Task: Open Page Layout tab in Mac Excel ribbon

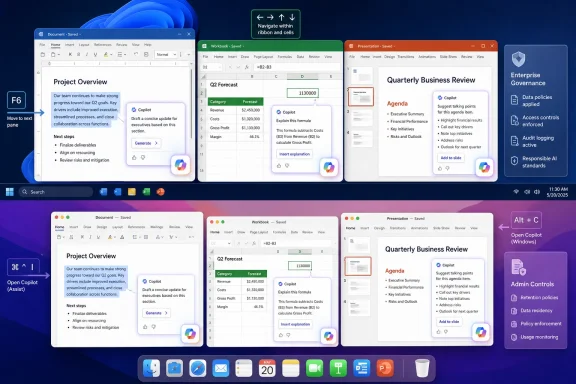Action: pyautogui.click(x=259, y=232)
